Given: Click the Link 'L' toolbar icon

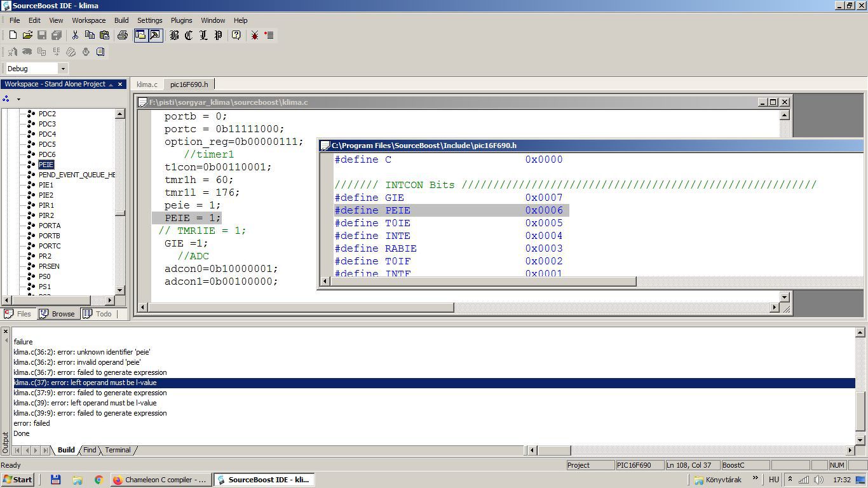Looking at the screenshot, I should click(x=203, y=36).
